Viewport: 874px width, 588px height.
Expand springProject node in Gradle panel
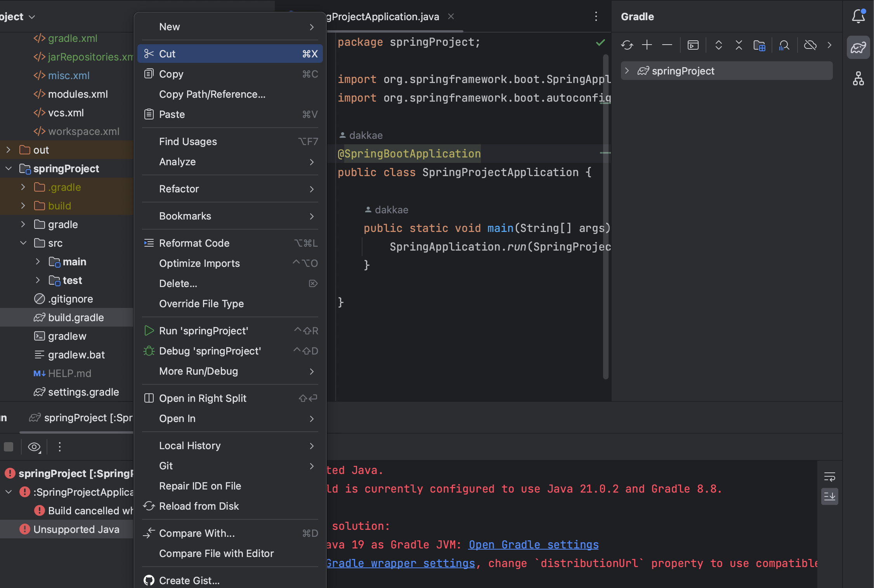pos(627,71)
